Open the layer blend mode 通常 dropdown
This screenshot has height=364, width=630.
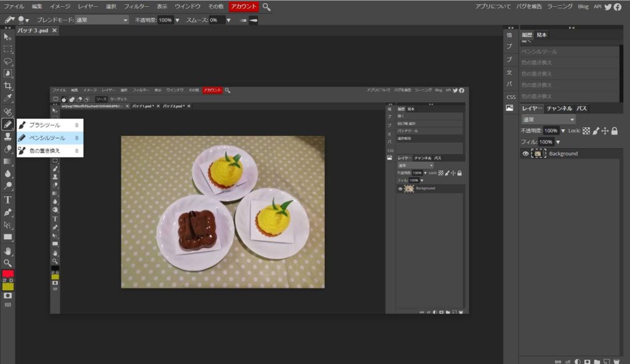548,119
